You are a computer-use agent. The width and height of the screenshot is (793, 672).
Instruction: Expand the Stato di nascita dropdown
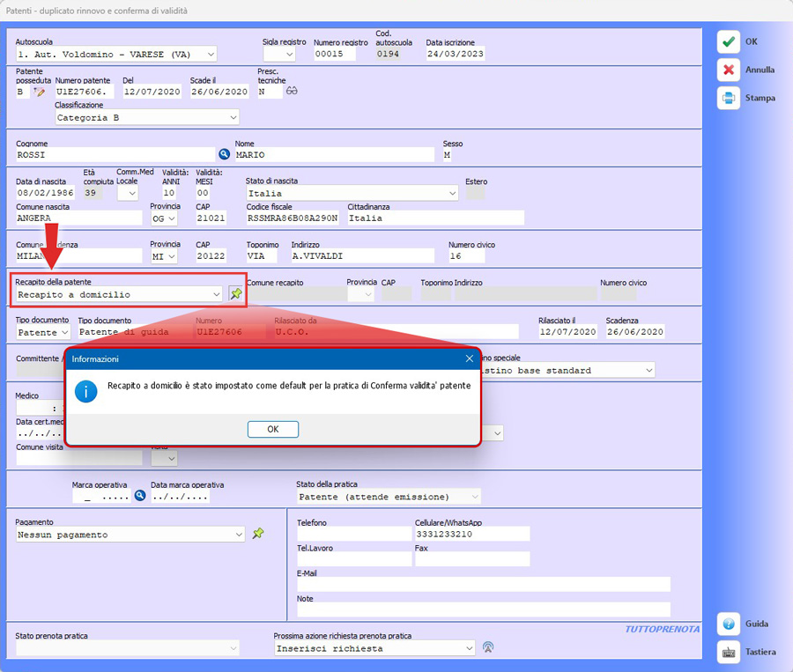[x=452, y=193]
